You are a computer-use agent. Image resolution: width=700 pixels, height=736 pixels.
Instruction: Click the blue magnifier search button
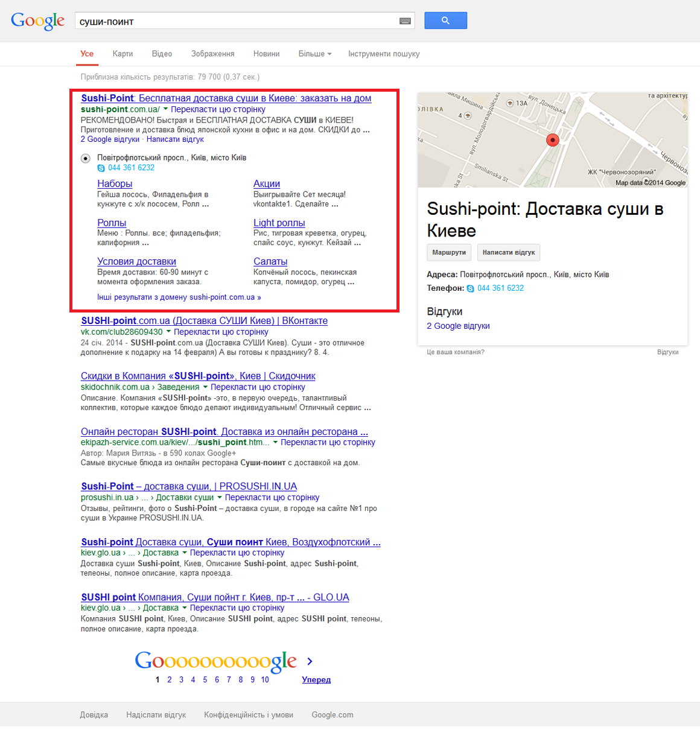[445, 21]
